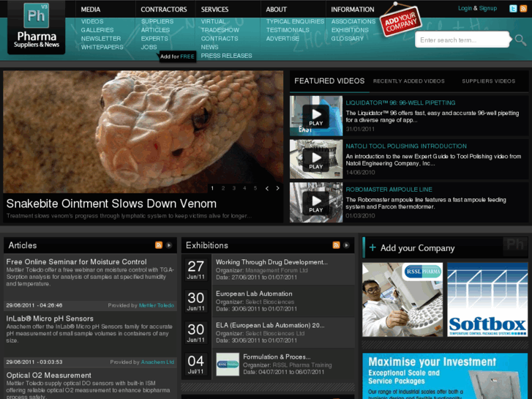Open the INFORMATION menu
532x399 pixels.
[x=353, y=10]
